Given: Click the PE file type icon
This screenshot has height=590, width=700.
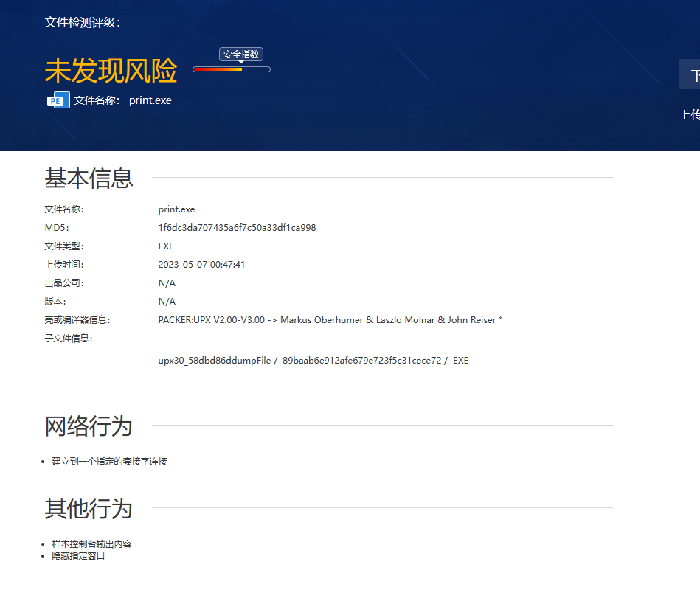Looking at the screenshot, I should (58, 100).
